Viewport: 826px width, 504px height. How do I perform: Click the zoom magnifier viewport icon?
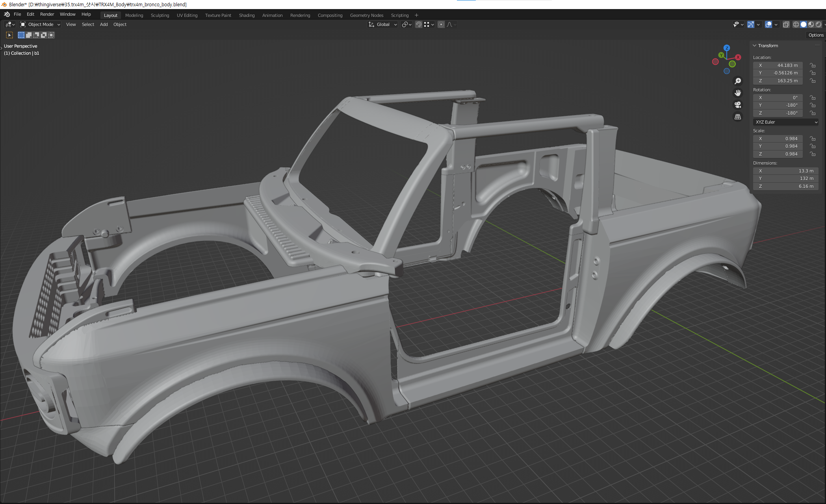pos(738,81)
